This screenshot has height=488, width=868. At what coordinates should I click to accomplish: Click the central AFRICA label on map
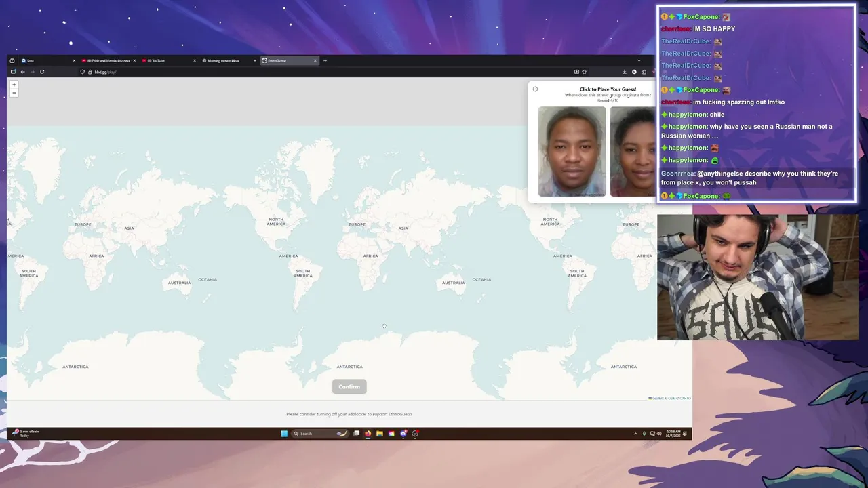(x=370, y=256)
